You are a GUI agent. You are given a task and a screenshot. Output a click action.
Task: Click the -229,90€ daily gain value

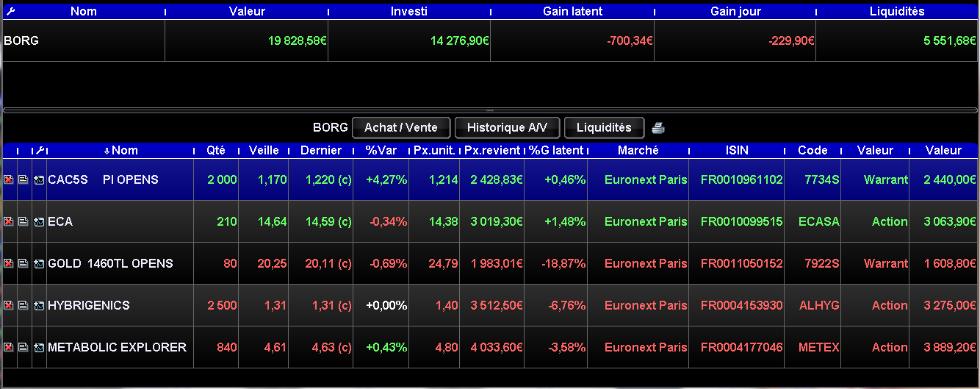792,41
